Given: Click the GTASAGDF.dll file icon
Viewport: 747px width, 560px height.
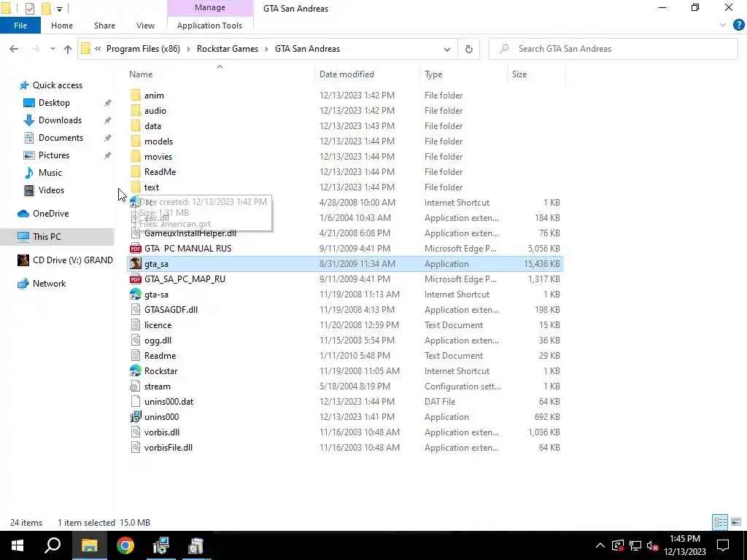Looking at the screenshot, I should (x=136, y=309).
